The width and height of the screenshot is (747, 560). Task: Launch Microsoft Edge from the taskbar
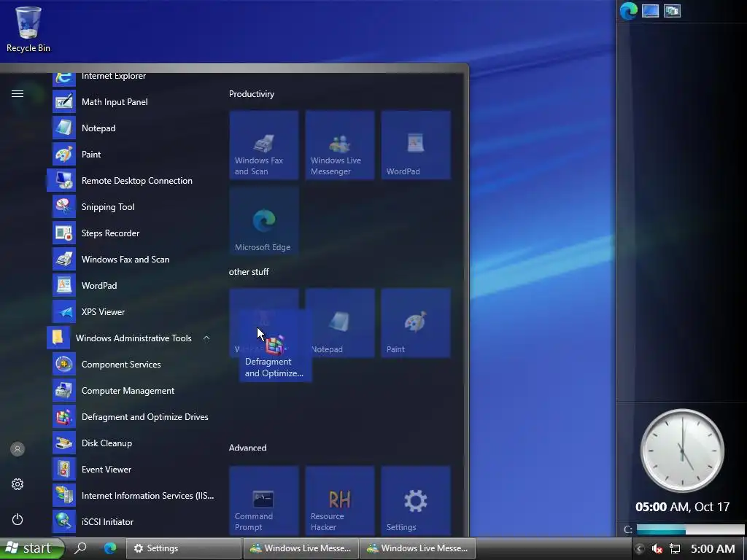[110, 548]
